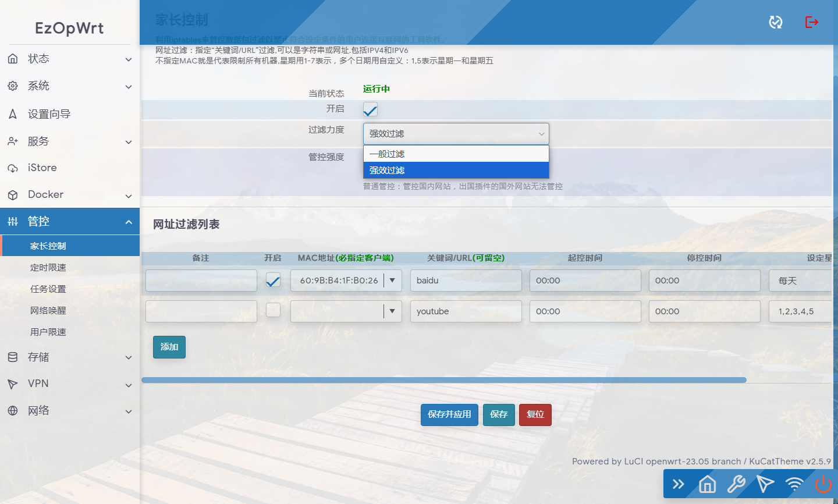Viewport: 838px width, 504px height.
Task: Click the 状态 house icon in sidebar
Action: pyautogui.click(x=13, y=59)
